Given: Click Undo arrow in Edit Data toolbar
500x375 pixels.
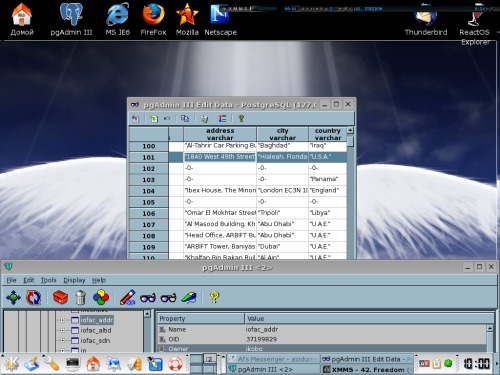Looking at the screenshot, I should click(x=167, y=118).
